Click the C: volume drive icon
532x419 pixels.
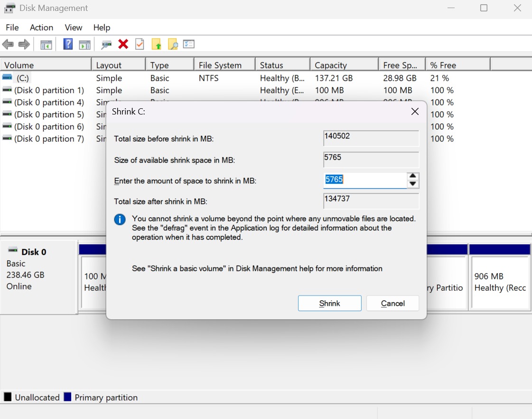[x=7, y=77]
